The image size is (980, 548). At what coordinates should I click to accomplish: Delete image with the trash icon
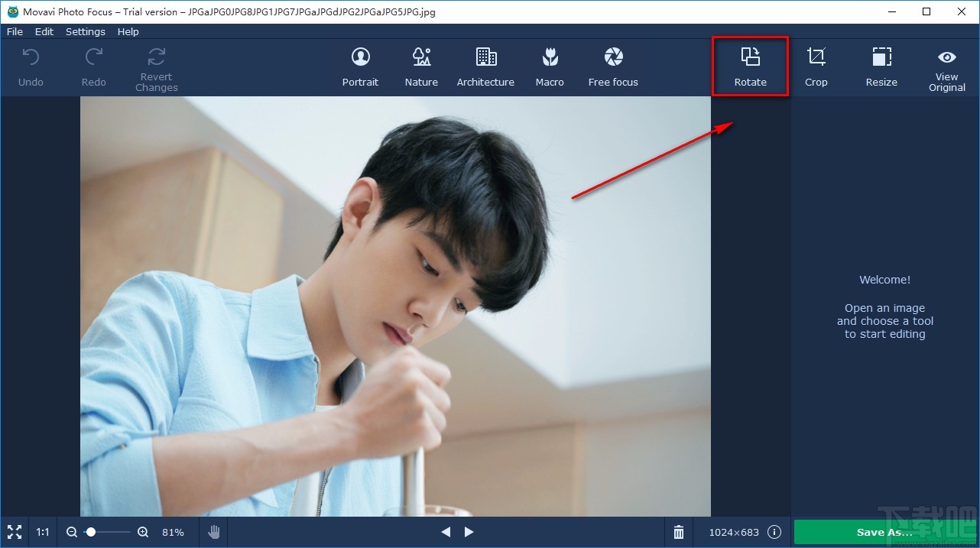click(679, 532)
